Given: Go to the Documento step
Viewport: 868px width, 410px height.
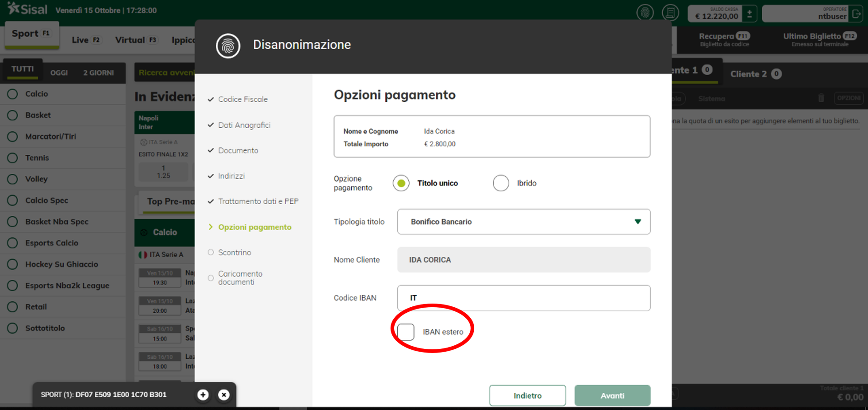Looking at the screenshot, I should (238, 150).
